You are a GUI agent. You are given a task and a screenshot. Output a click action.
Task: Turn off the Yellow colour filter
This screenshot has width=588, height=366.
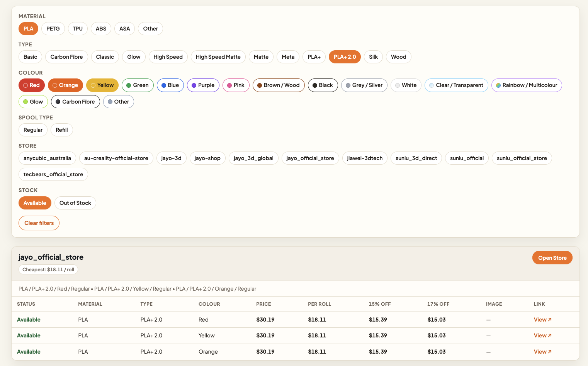102,85
